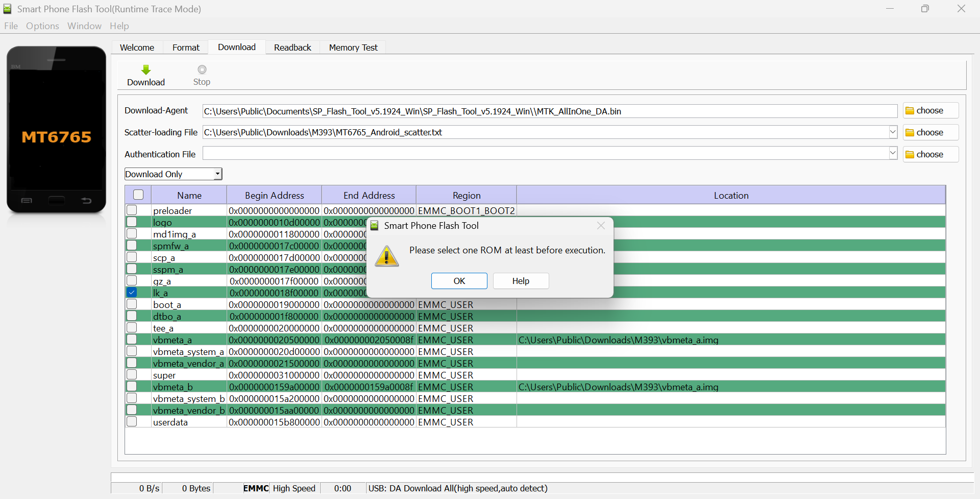
Task: Click OK in the warning dialog
Action: coord(459,281)
